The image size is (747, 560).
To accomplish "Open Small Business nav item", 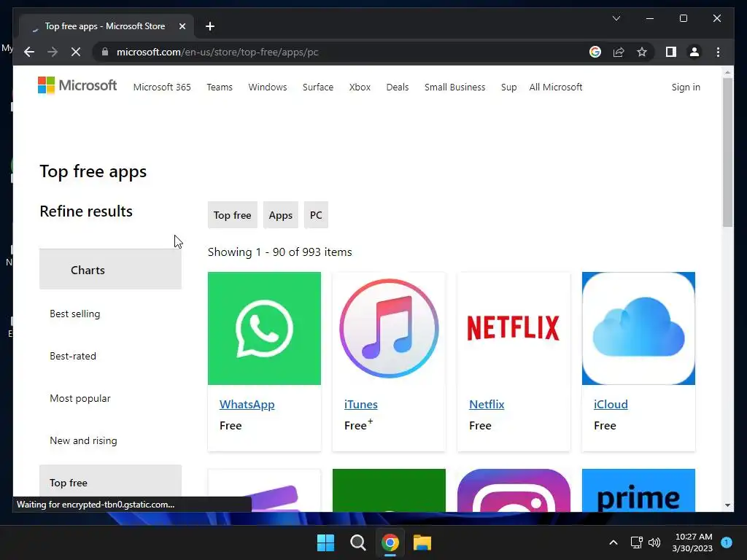I will pos(455,87).
